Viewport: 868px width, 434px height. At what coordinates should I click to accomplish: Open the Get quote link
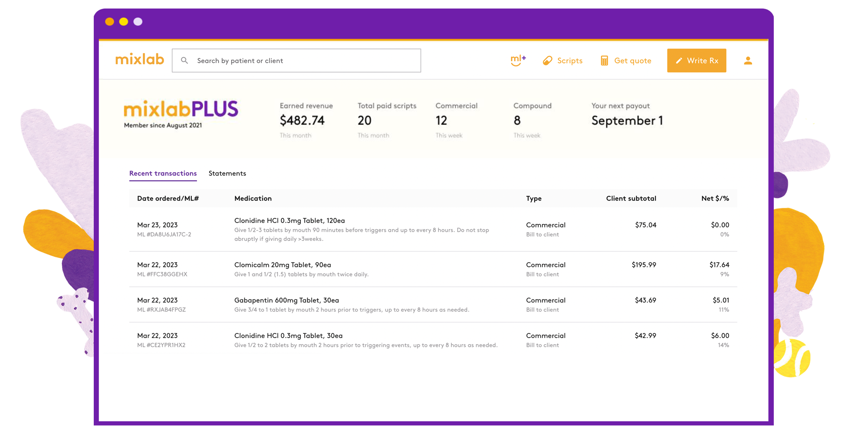[632, 61]
